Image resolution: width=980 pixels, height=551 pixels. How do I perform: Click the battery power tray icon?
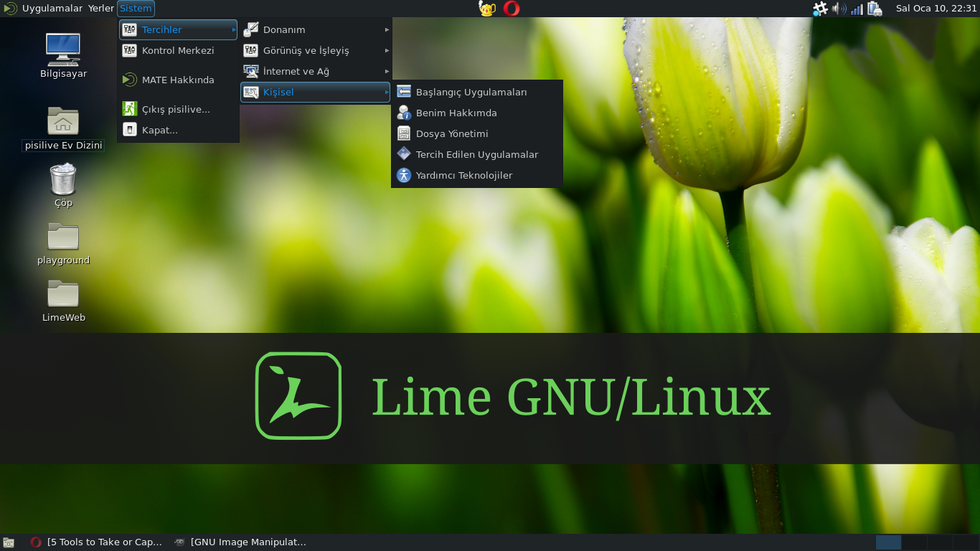[x=875, y=9]
